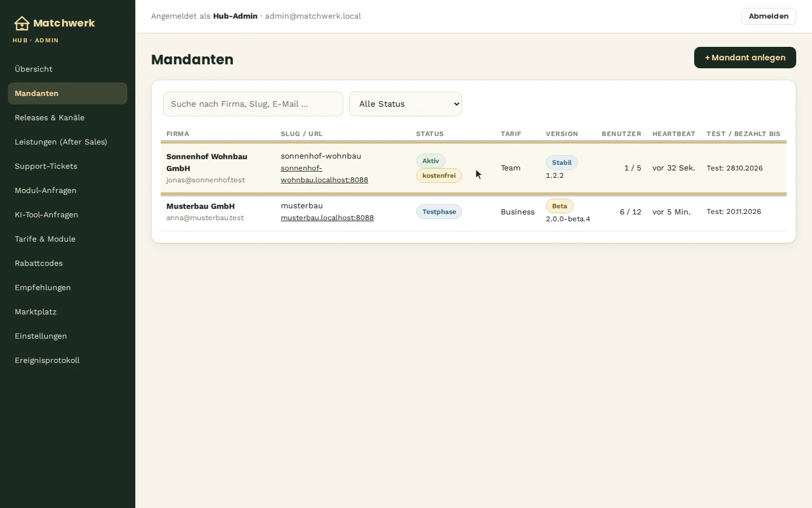Screen dimensions: 812x508
Task: Click anna@musterbau.test email
Action: pos(205,218)
